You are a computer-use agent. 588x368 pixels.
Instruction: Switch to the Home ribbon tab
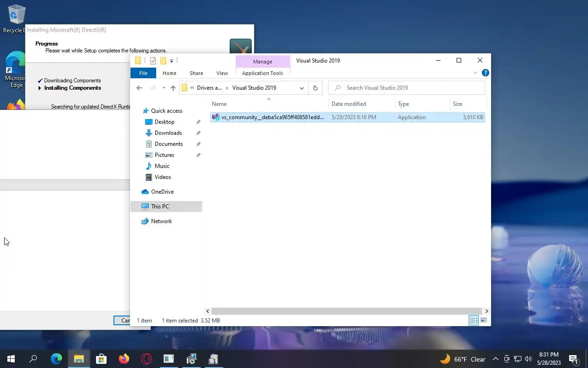click(x=170, y=73)
